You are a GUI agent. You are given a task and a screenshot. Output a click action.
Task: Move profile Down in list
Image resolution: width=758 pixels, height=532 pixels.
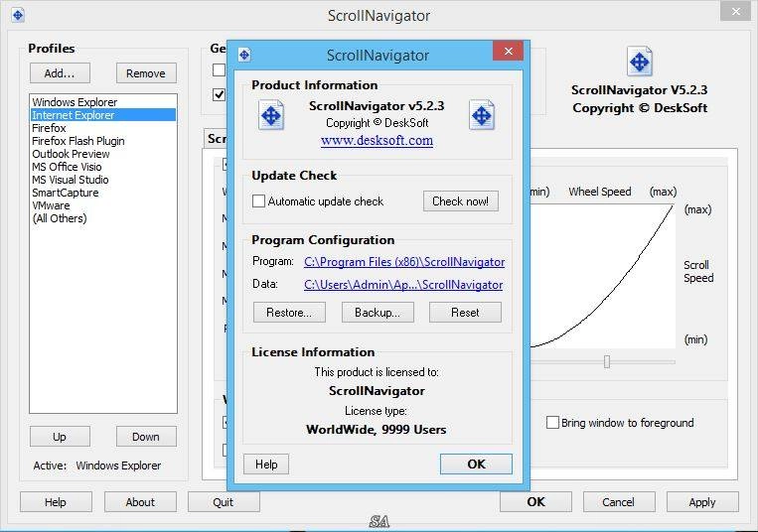coord(146,437)
